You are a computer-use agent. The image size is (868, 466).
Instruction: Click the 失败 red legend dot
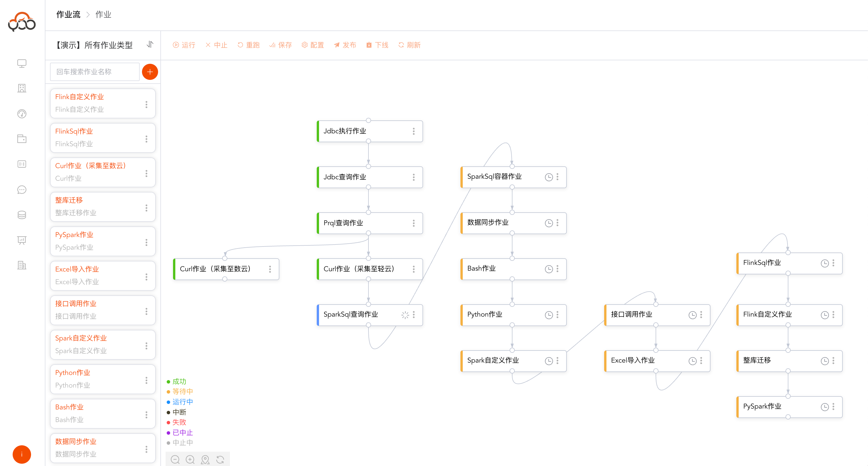tap(168, 422)
